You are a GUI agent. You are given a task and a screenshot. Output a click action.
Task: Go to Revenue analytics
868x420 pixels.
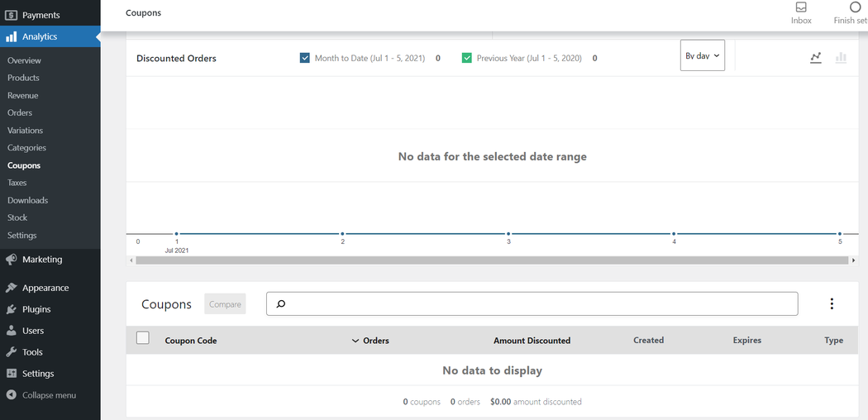click(22, 96)
